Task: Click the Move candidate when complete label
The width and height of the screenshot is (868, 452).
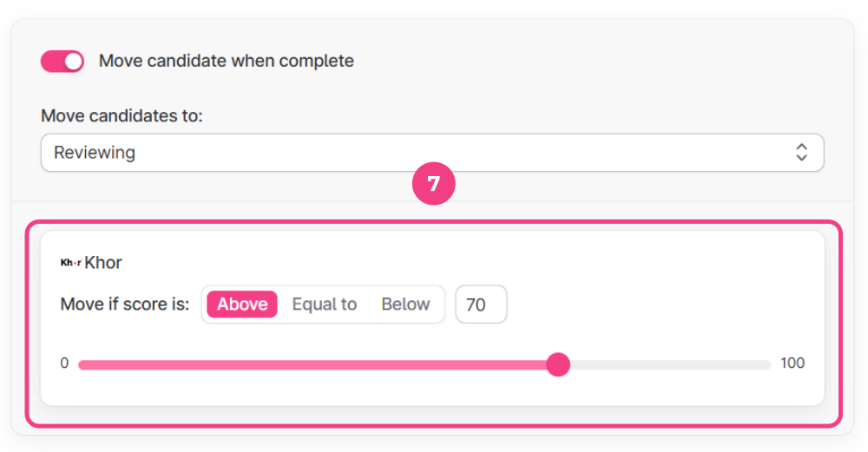Action: (226, 62)
